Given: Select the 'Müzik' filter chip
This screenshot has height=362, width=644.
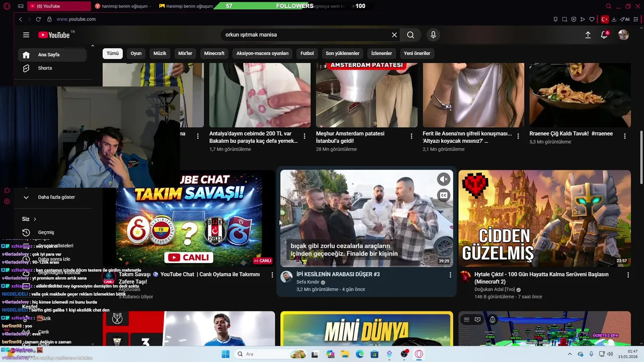Looking at the screenshot, I should tap(159, 53).
